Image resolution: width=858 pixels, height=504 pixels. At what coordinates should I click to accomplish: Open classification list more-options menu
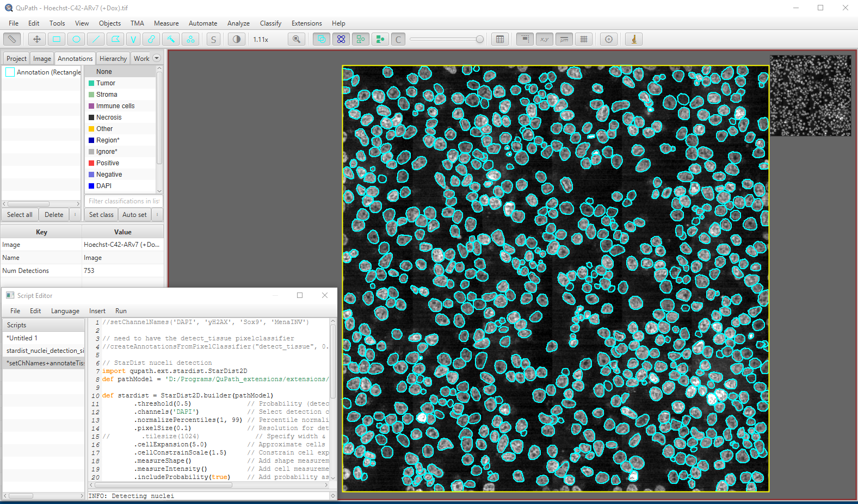157,215
